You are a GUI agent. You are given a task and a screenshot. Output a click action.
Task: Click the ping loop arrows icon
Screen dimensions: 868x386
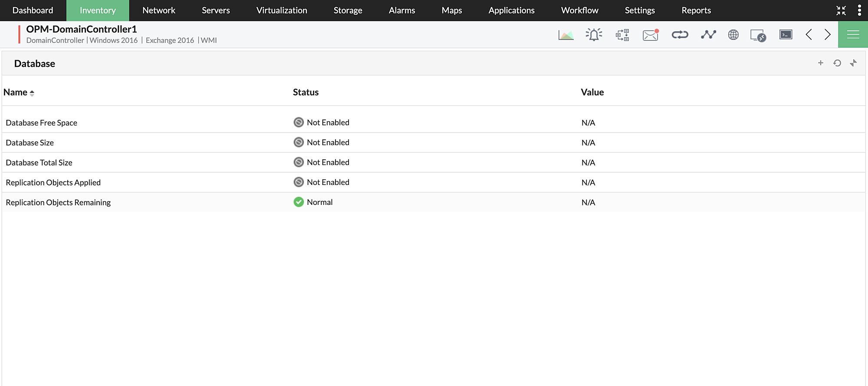click(x=680, y=35)
